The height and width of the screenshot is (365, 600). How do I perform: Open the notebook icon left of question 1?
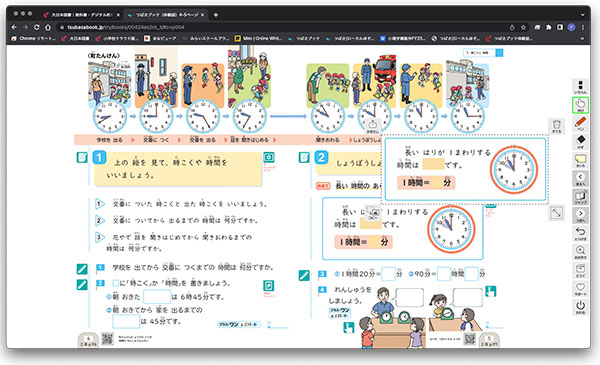tap(82, 157)
